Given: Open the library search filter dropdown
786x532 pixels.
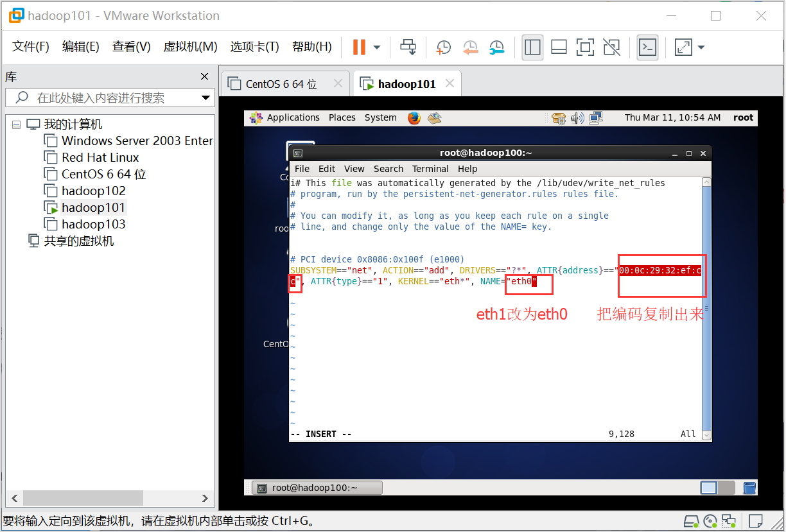Looking at the screenshot, I should [205, 98].
